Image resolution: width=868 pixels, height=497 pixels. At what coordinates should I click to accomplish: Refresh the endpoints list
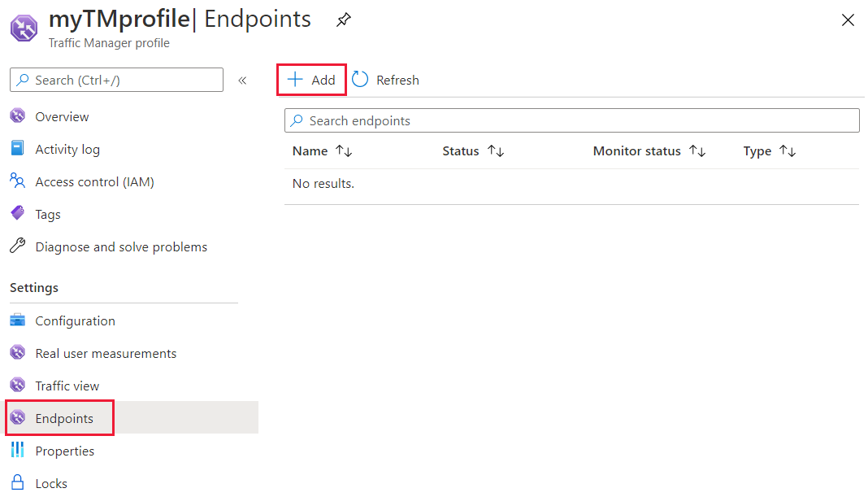pyautogui.click(x=386, y=80)
